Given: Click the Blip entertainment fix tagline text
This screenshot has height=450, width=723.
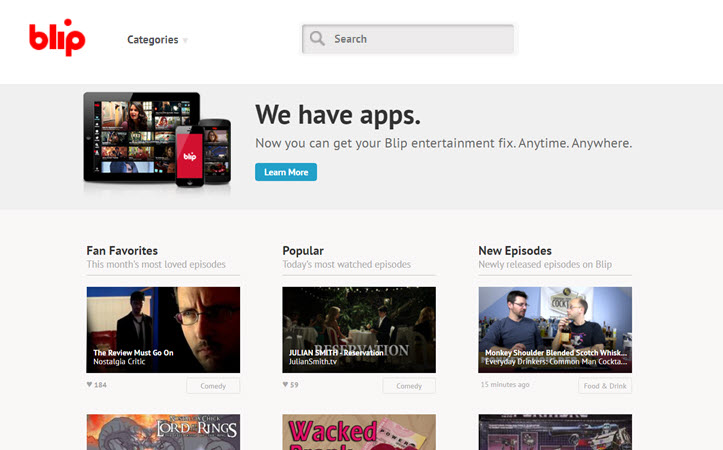Looking at the screenshot, I should point(444,143).
